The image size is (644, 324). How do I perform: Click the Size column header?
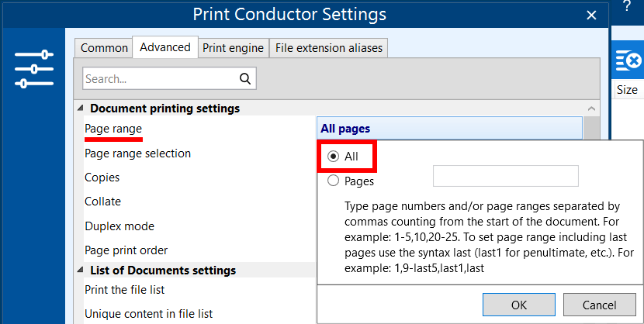pyautogui.click(x=627, y=90)
